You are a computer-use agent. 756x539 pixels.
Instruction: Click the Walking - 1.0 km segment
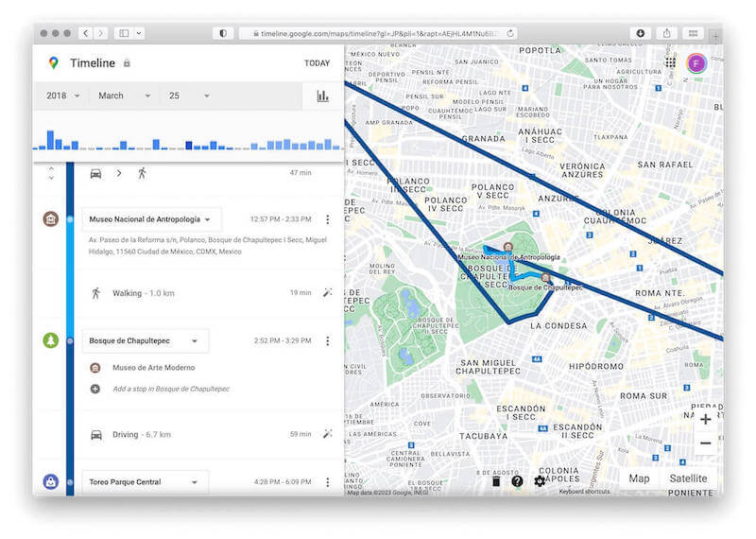144,293
